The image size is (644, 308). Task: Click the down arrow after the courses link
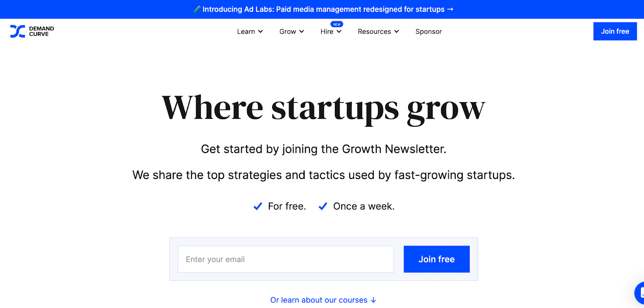(x=374, y=300)
